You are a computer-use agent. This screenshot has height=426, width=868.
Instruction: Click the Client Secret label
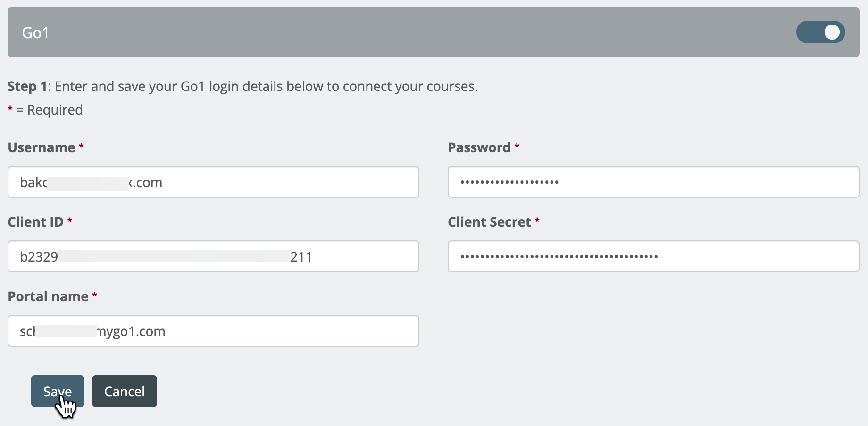click(489, 222)
